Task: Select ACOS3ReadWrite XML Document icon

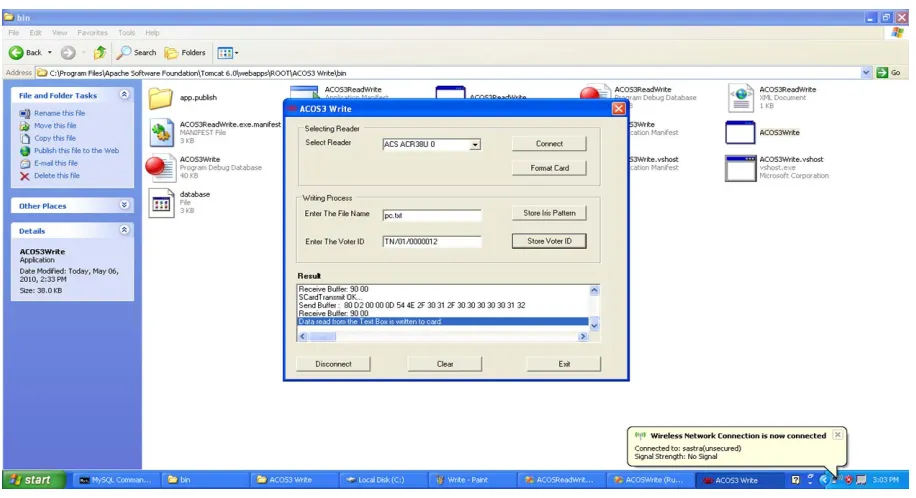Action: 741,98
